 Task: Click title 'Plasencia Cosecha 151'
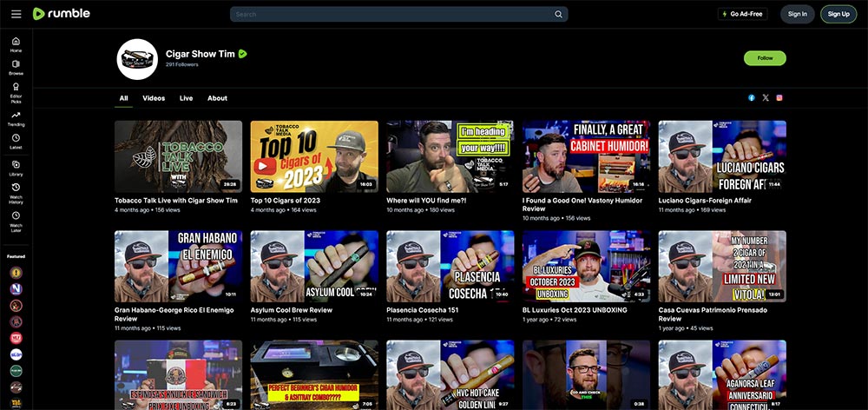click(x=422, y=310)
